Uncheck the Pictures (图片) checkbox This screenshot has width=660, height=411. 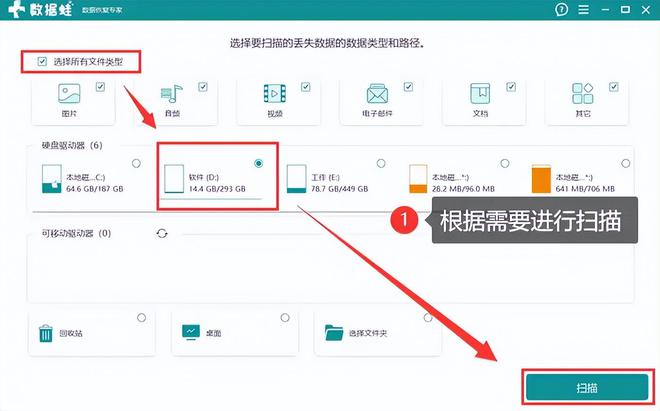[x=100, y=87]
